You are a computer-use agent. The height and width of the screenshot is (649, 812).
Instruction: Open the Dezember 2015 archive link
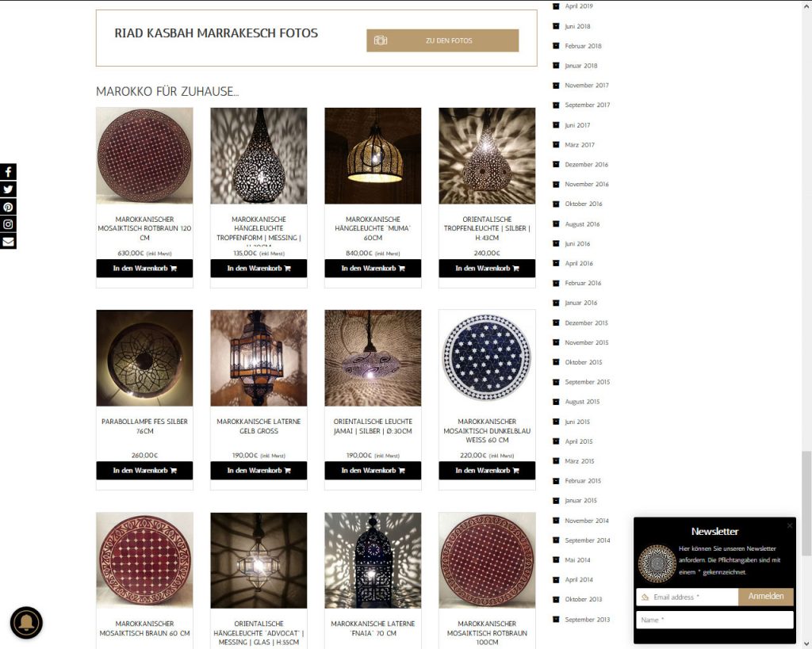[x=586, y=323]
